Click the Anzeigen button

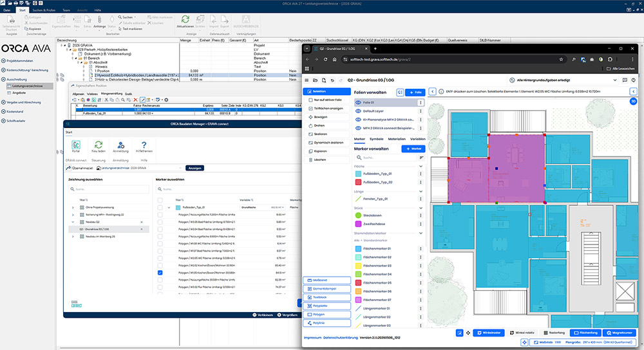194,168
